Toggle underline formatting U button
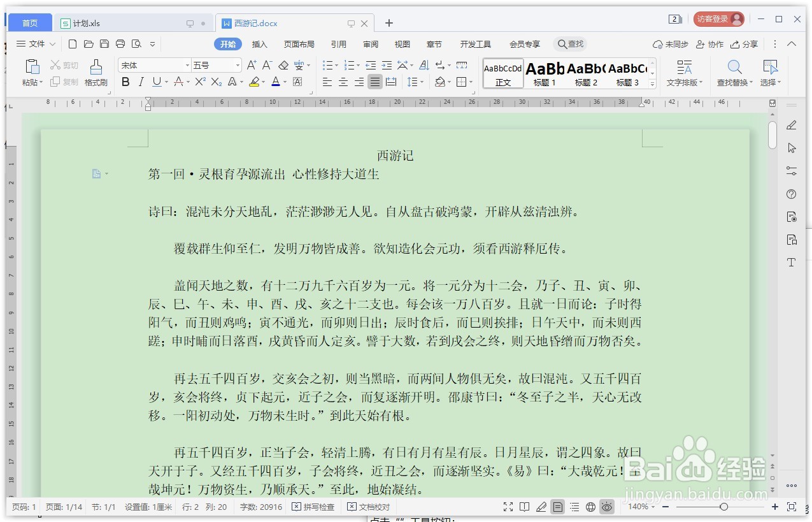The height and width of the screenshot is (522, 812). (157, 82)
